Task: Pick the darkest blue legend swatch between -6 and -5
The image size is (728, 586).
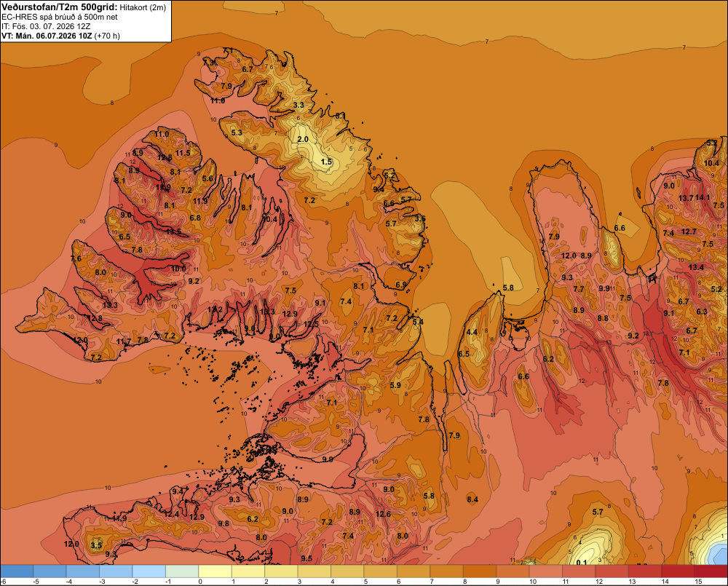Action: click(17, 571)
